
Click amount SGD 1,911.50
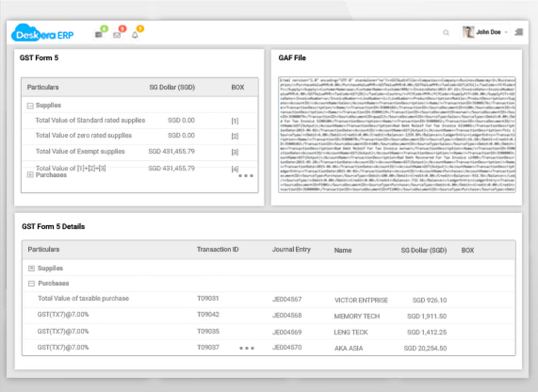click(x=427, y=316)
